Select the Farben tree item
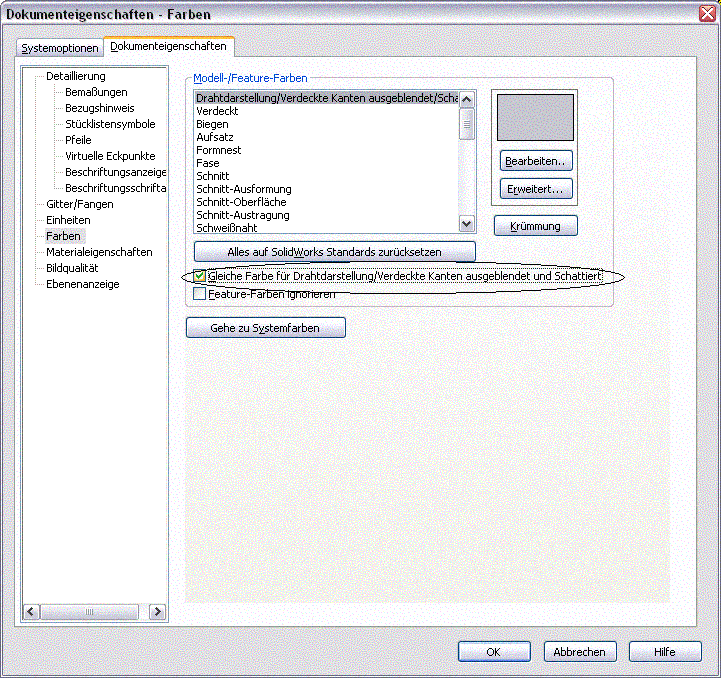This screenshot has width=721, height=678. pos(63,236)
